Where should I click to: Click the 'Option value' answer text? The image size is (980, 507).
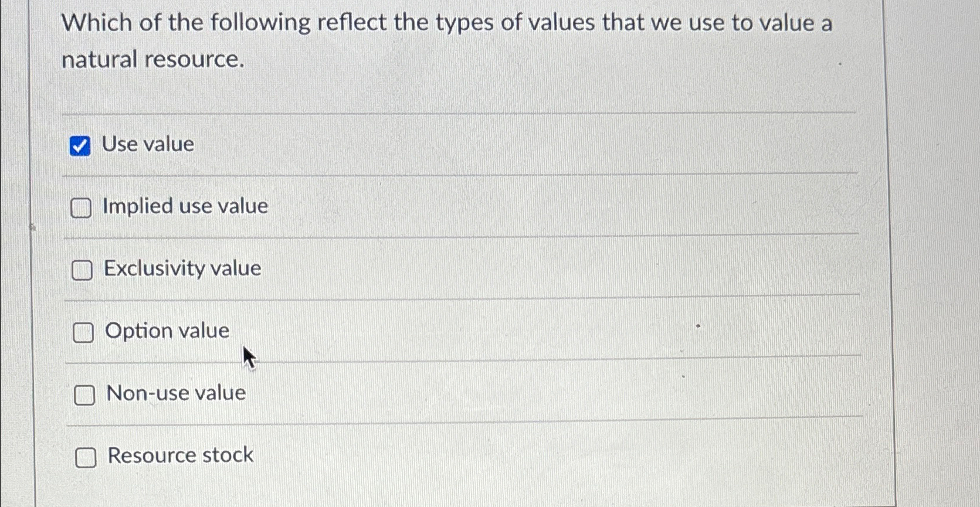[x=167, y=331]
